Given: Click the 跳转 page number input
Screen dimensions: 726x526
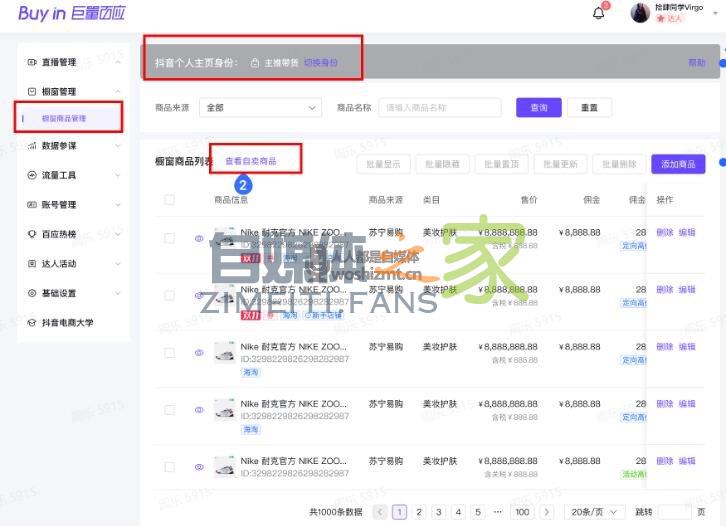Looking at the screenshot, I should tap(675, 512).
